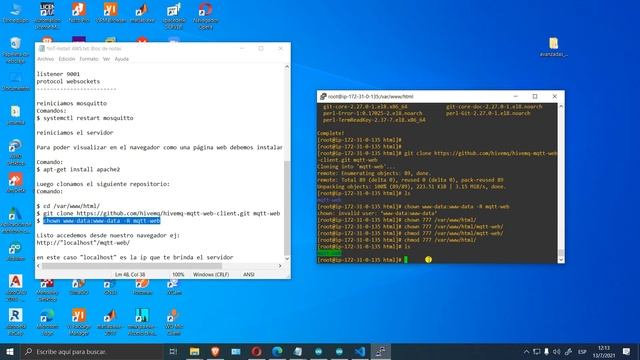Show hidden system tray icons
This screenshot has width=640, height=360.
pos(526,351)
